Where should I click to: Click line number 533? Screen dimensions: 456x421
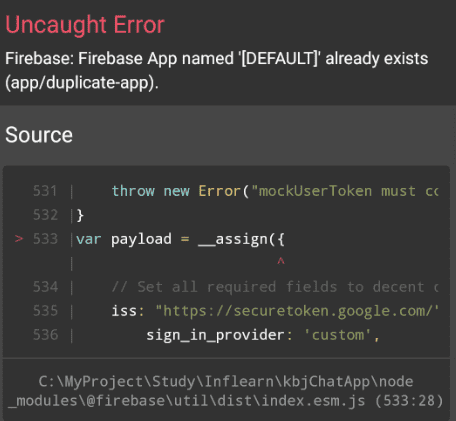click(45, 239)
